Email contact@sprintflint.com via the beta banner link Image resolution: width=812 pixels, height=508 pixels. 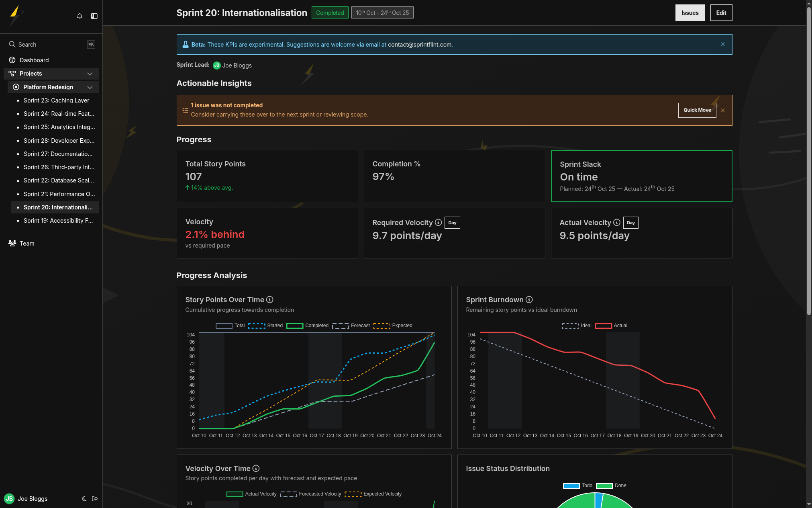(x=419, y=45)
